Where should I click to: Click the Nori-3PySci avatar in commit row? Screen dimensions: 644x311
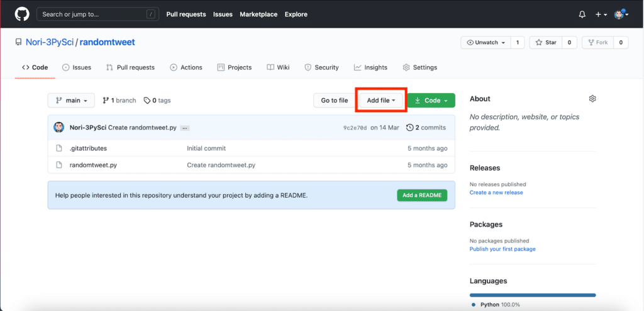pyautogui.click(x=59, y=127)
